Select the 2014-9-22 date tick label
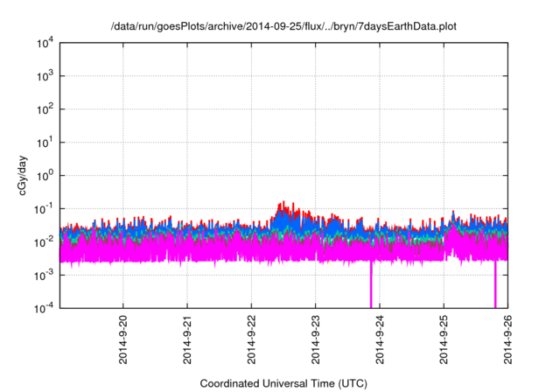This screenshot has height=392, width=560. point(251,339)
